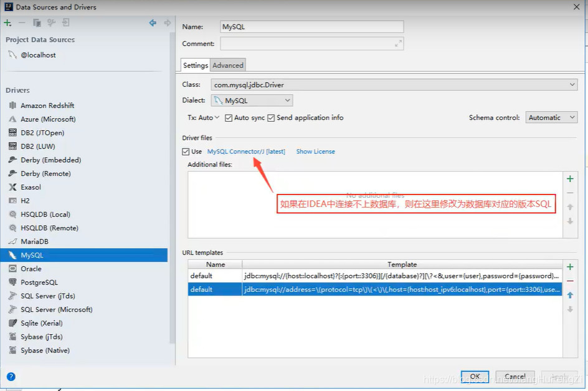Open the Schema control Automatic dropdown
The height and width of the screenshot is (391, 588).
coord(551,118)
